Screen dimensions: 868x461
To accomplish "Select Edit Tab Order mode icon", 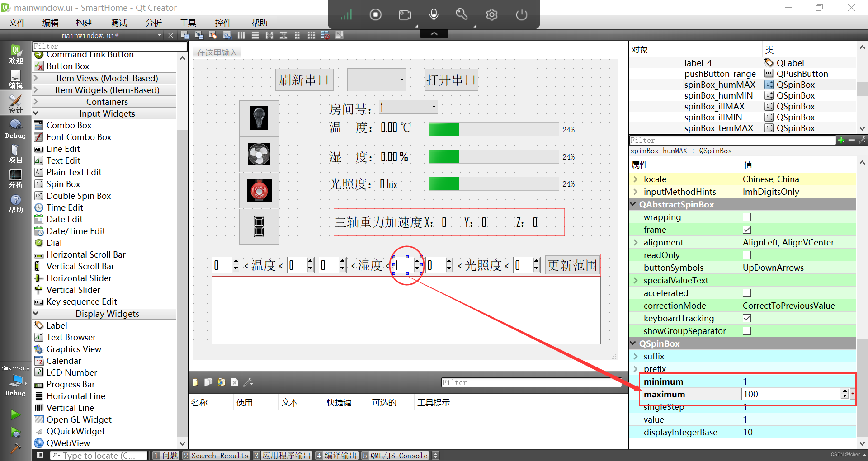I will pos(227,35).
